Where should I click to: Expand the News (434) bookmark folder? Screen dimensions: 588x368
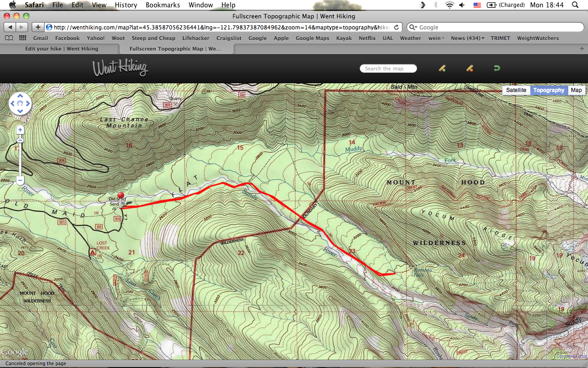click(x=468, y=38)
